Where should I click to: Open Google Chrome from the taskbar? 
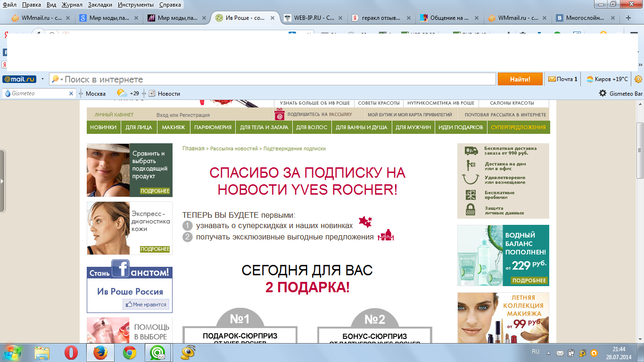(x=130, y=353)
